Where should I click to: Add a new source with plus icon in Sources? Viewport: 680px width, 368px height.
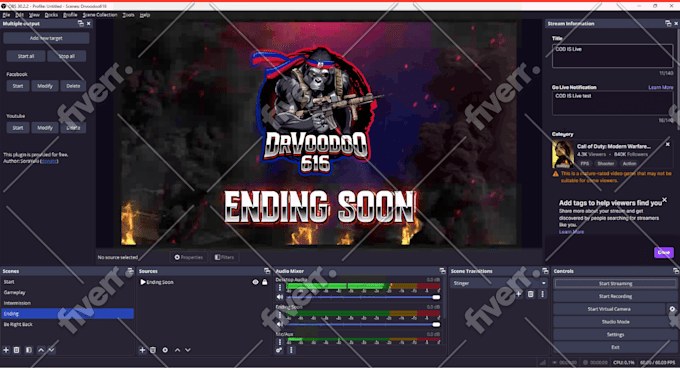(142, 350)
